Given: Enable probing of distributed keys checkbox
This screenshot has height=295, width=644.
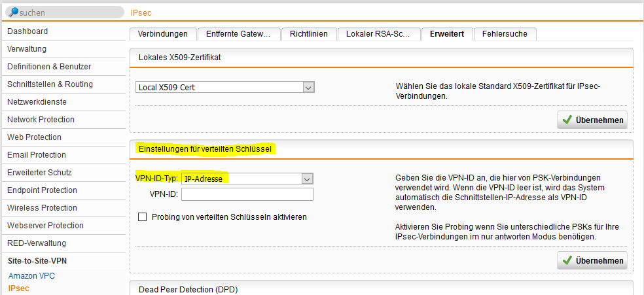Looking at the screenshot, I should click(x=143, y=217).
